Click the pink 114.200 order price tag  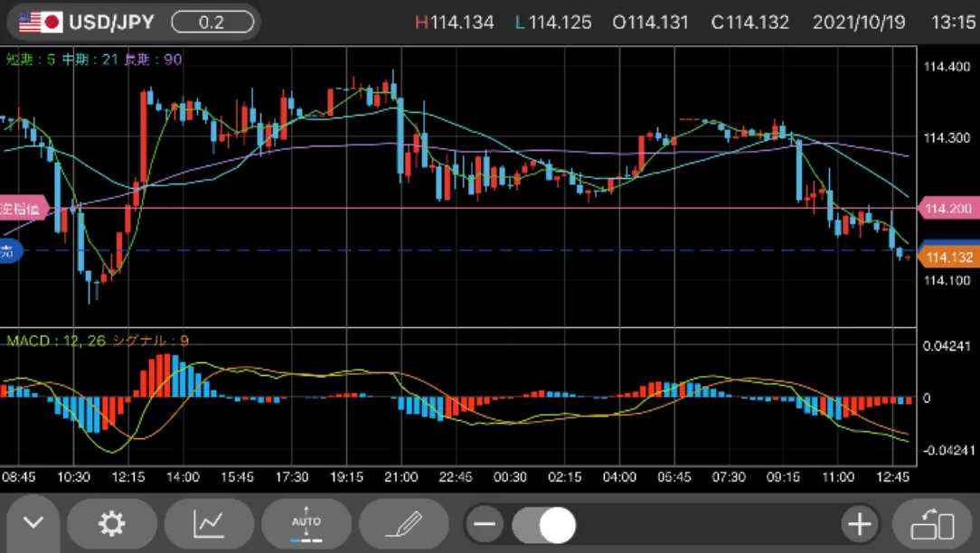coord(948,209)
